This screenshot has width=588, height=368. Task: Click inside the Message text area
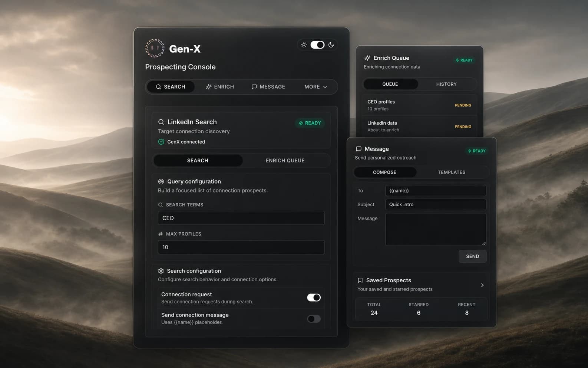436,229
